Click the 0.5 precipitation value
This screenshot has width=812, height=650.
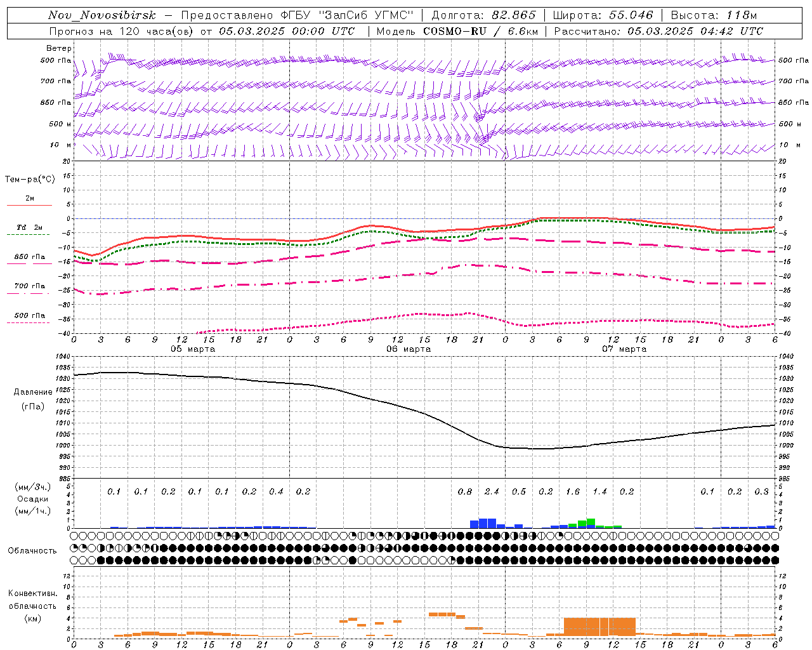pos(519,491)
